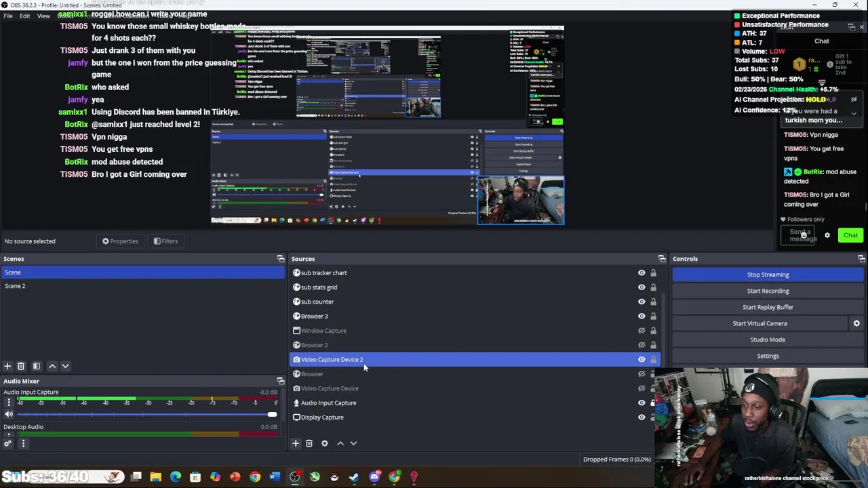This screenshot has height=488, width=868.
Task: Hide the Display Capture source
Action: [642, 418]
